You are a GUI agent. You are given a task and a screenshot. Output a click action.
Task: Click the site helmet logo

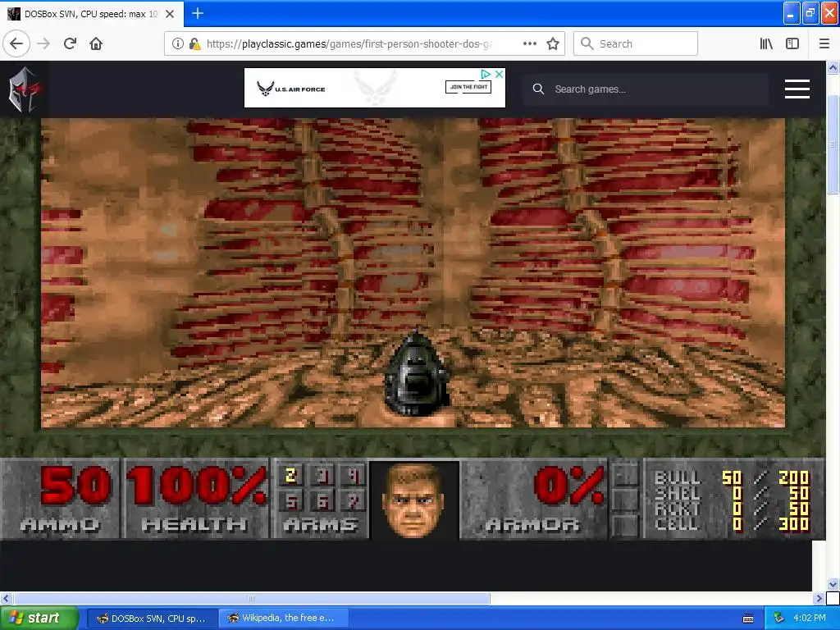(x=24, y=89)
